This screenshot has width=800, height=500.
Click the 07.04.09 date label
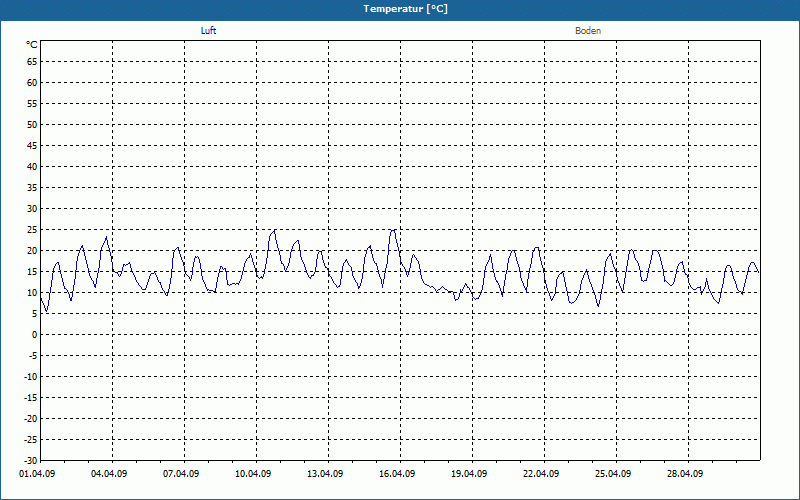[181, 473]
